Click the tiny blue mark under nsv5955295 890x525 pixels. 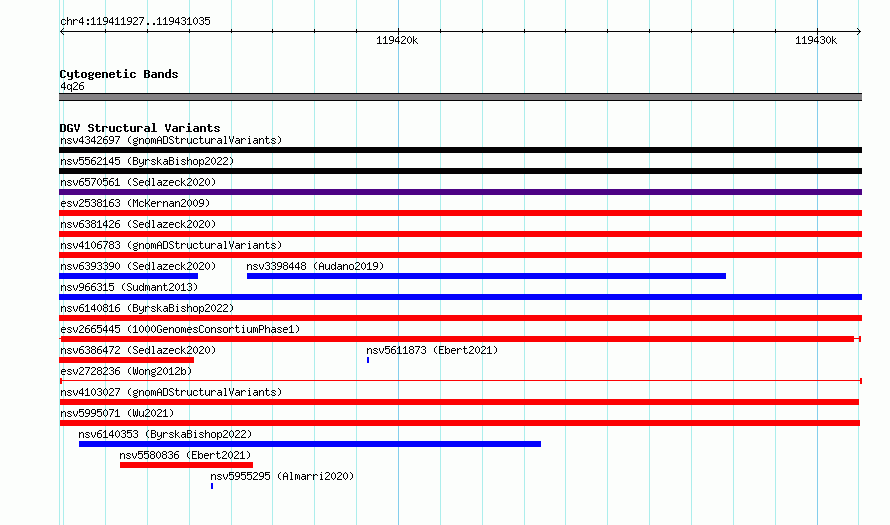212,486
